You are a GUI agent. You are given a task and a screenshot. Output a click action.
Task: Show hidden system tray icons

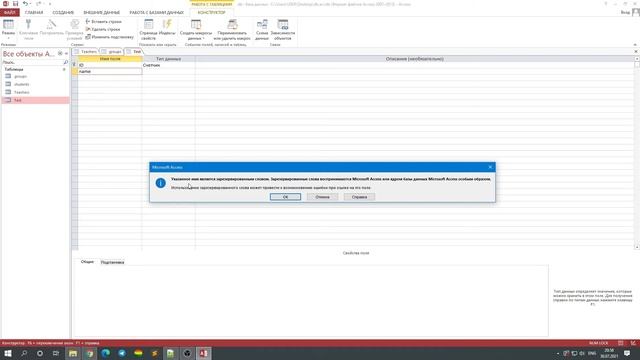pyautogui.click(x=558, y=353)
